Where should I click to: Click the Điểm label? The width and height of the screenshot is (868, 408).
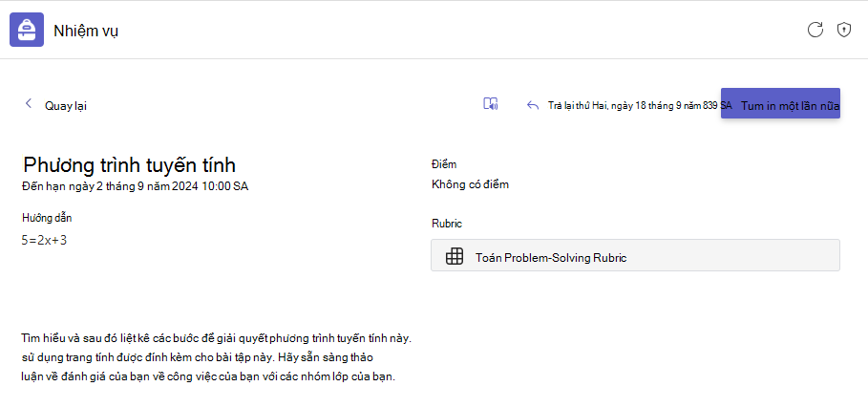(444, 164)
